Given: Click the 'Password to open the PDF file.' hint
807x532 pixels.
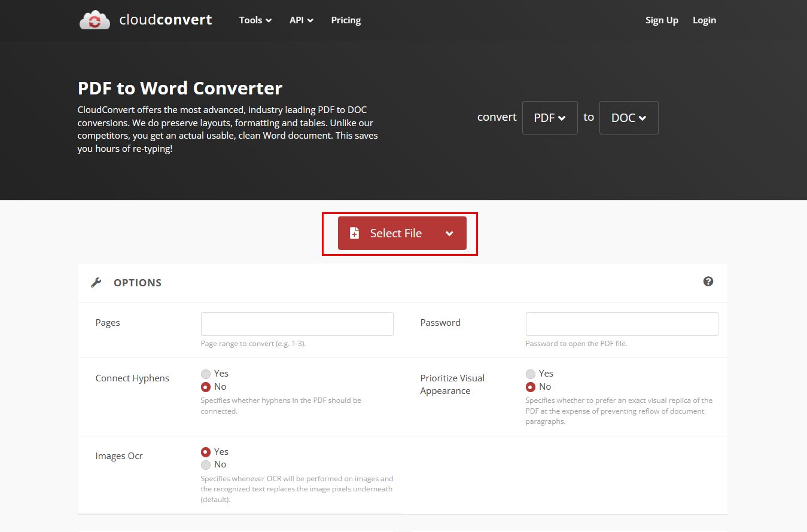Looking at the screenshot, I should click(x=576, y=344).
